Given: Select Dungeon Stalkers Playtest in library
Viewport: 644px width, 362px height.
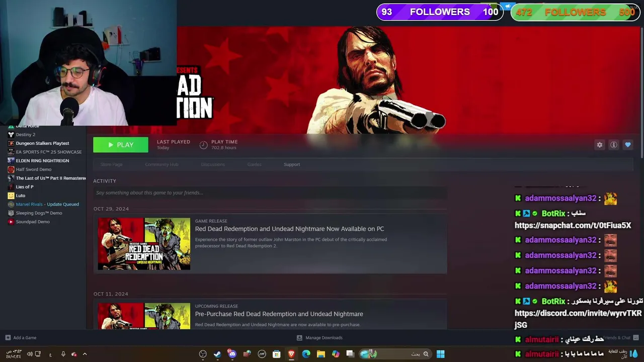Looking at the screenshot, I should click(42, 143).
